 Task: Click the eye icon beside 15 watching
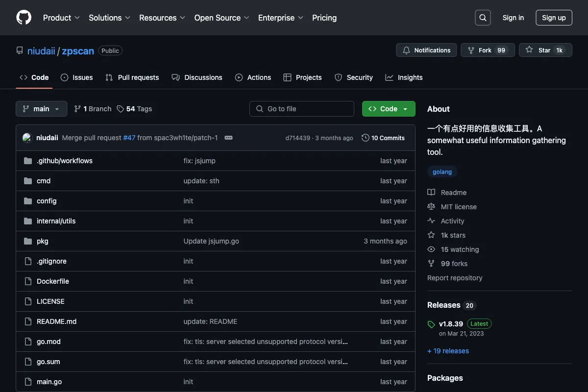pos(431,249)
